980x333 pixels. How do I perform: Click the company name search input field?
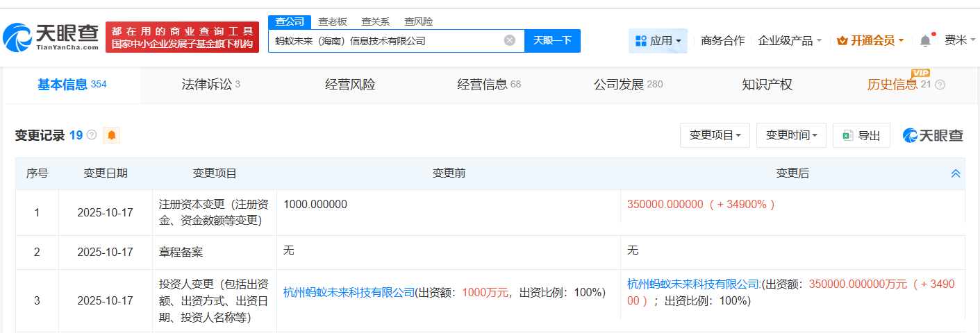[x=385, y=41]
